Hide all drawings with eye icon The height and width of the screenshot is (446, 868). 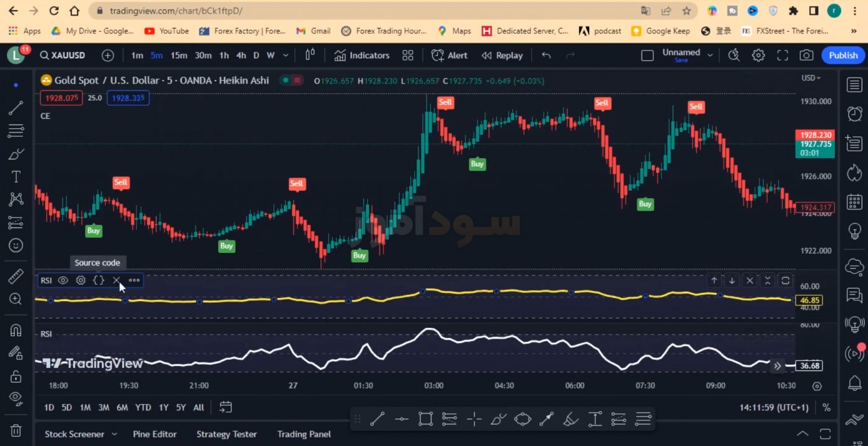16,399
